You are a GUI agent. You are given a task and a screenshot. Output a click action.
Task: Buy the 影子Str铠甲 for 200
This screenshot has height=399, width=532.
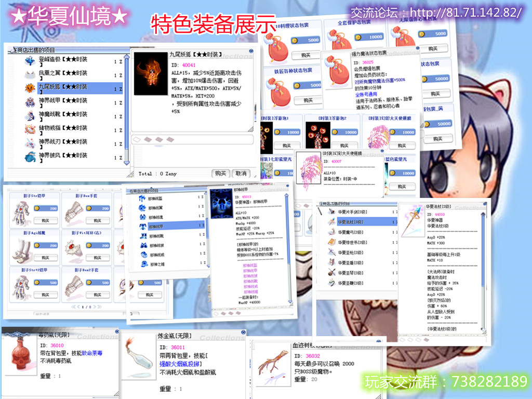(x=46, y=221)
